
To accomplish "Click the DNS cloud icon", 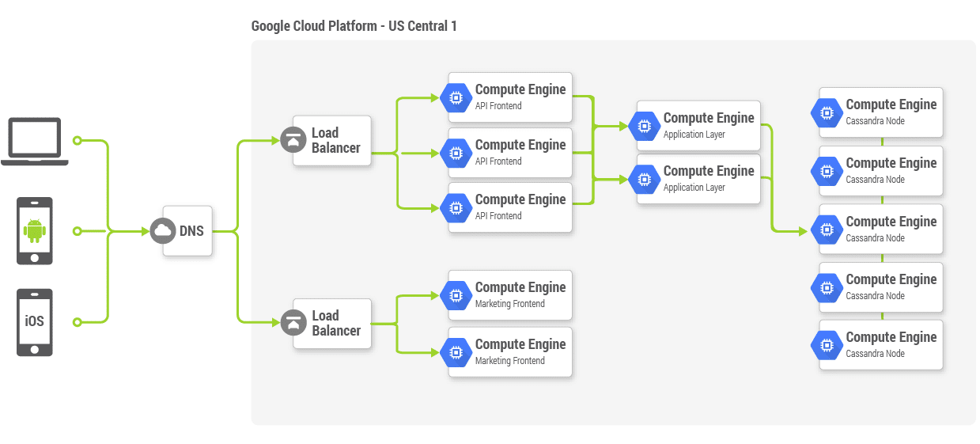I will [x=163, y=231].
